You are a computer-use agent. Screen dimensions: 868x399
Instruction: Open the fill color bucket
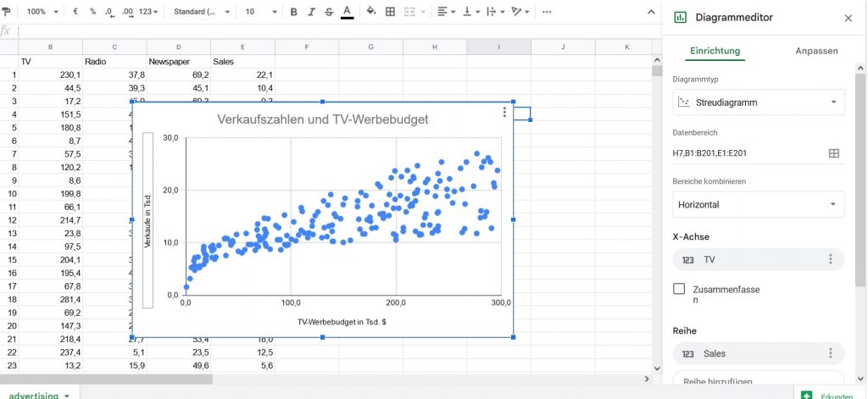(370, 12)
